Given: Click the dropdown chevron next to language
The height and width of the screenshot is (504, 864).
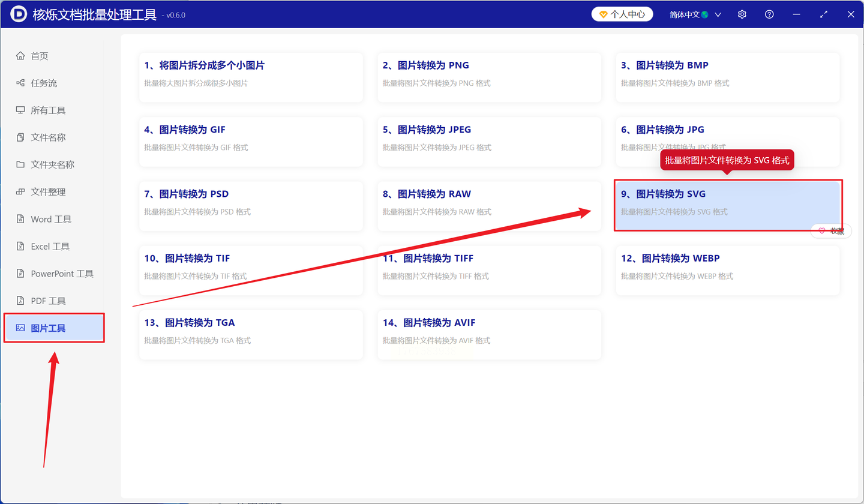Looking at the screenshot, I should click(718, 14).
